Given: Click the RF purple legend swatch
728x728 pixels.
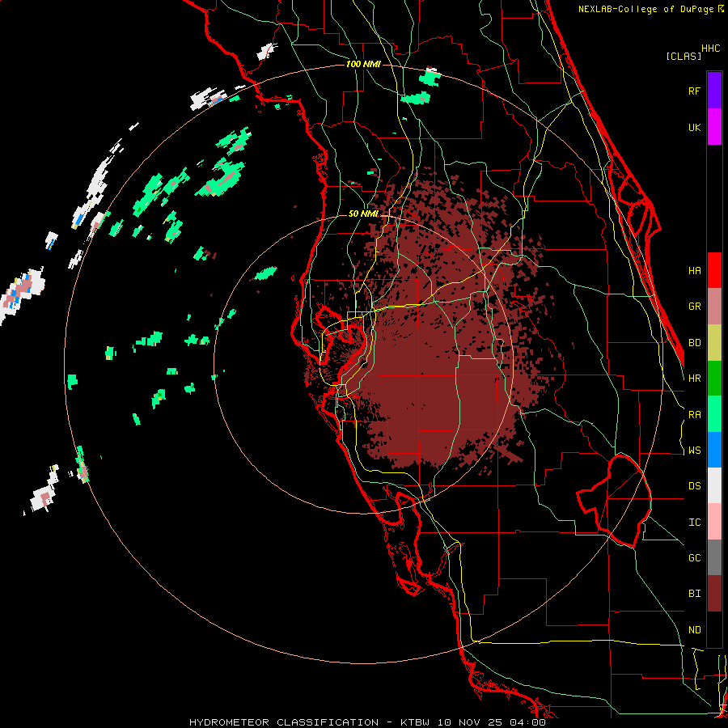Looking at the screenshot, I should [714, 90].
